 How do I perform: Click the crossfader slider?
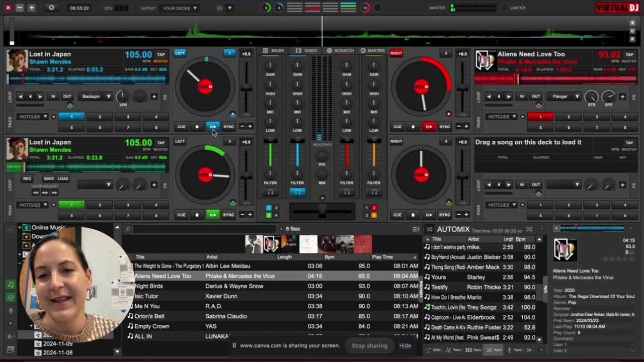pos(322,211)
